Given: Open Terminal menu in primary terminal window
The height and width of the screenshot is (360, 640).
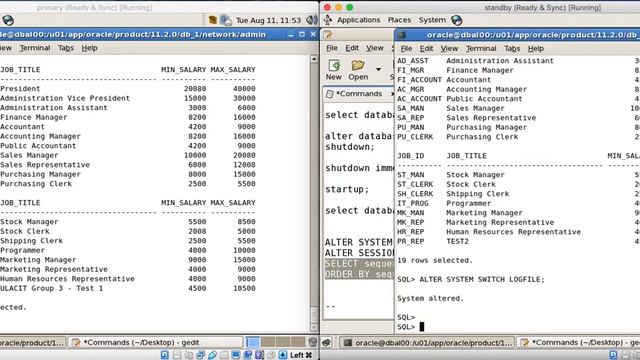Looking at the screenshot, I should (35, 48).
